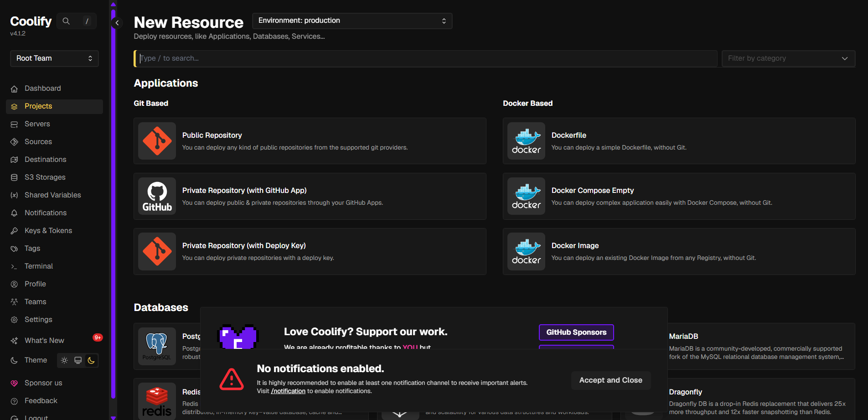Click the Coolify logo text
The height and width of the screenshot is (420, 868).
tap(31, 21)
